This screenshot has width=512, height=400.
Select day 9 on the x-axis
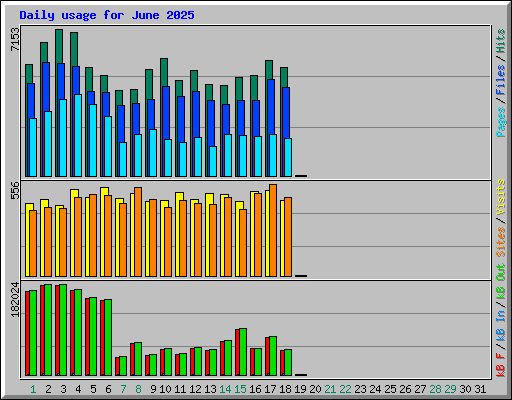[x=153, y=389]
